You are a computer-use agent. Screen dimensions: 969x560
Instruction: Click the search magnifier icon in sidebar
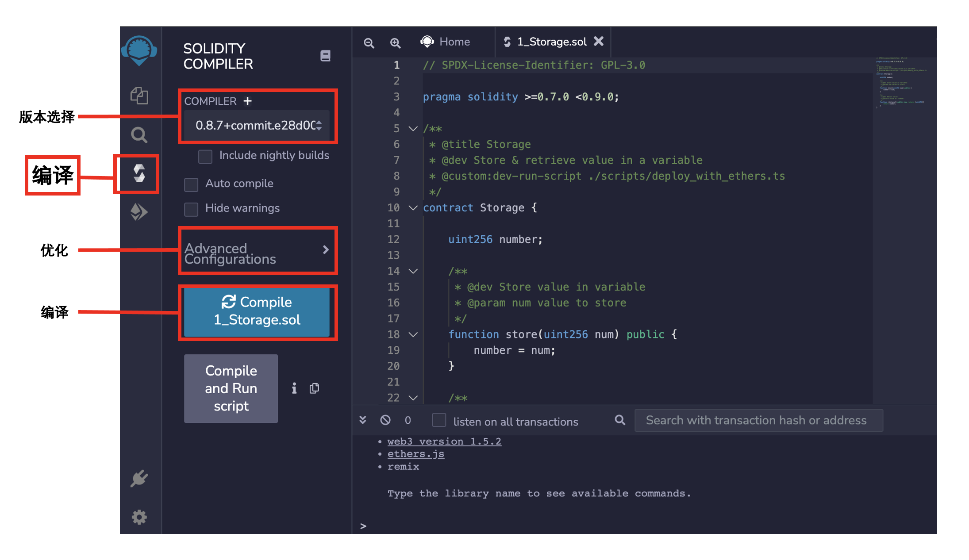pos(139,133)
